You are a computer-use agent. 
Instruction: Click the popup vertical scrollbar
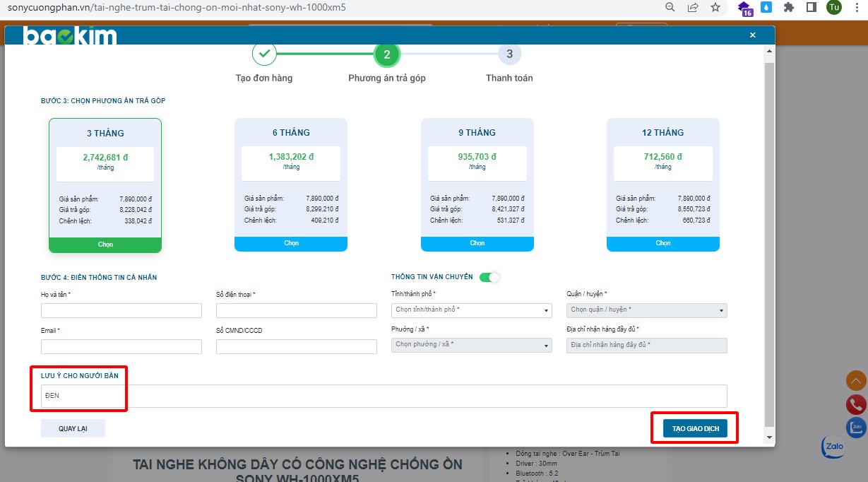coord(769,244)
